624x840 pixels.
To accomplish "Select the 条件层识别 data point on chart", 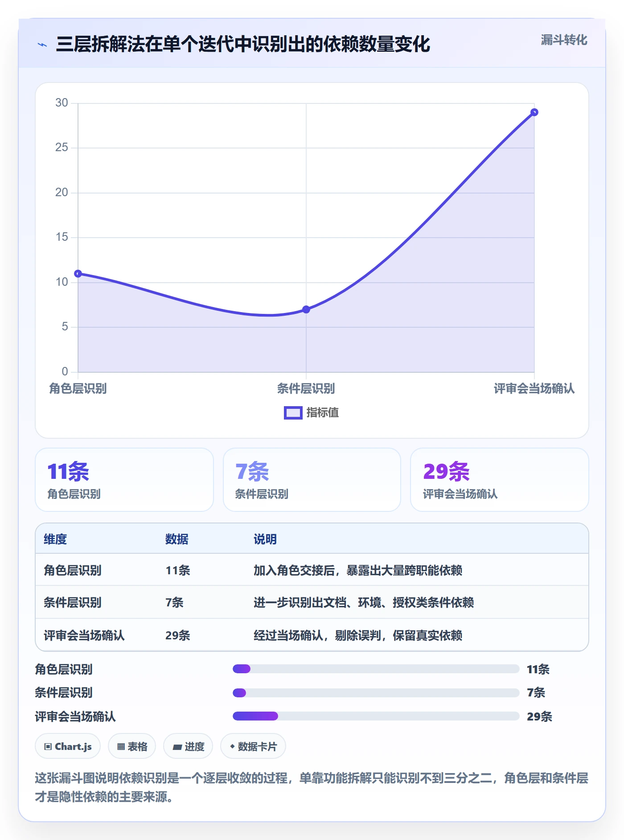I will point(306,309).
